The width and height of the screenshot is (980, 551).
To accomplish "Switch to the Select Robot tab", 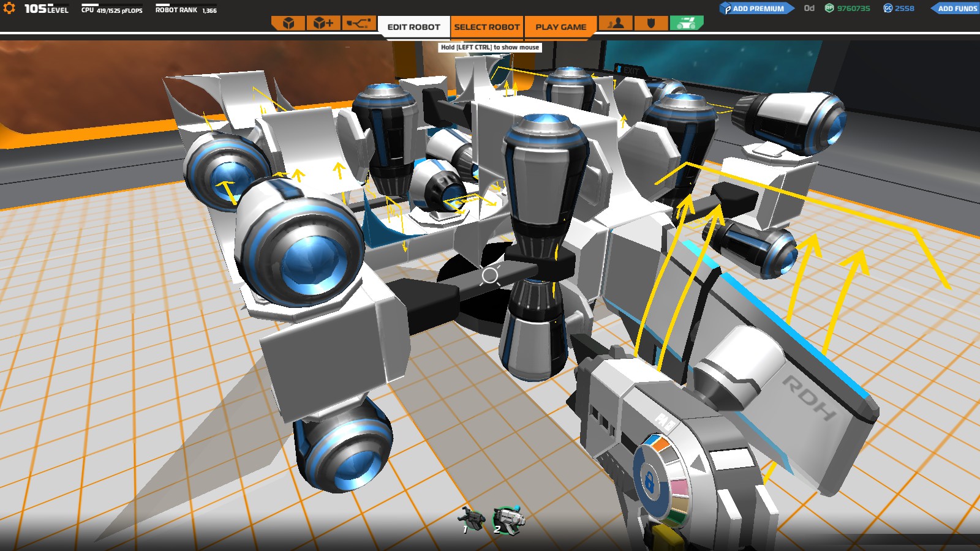I will tap(487, 27).
